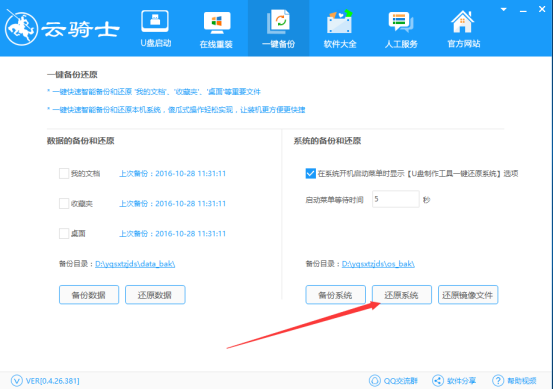Open the D:\yqsxtzjds\data_bak\ directory link

pos(135,264)
